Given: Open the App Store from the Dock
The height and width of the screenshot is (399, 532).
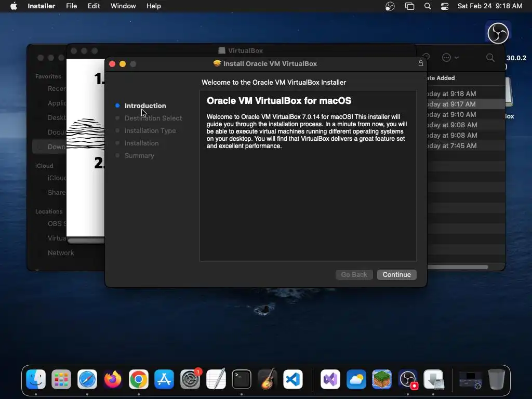Looking at the screenshot, I should 164,379.
